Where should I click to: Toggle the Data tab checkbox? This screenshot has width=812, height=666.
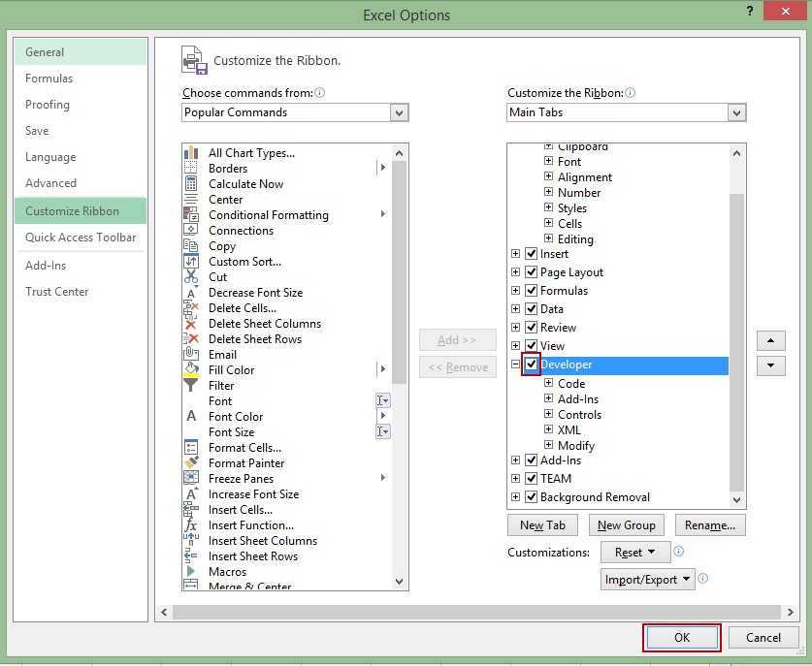[531, 309]
